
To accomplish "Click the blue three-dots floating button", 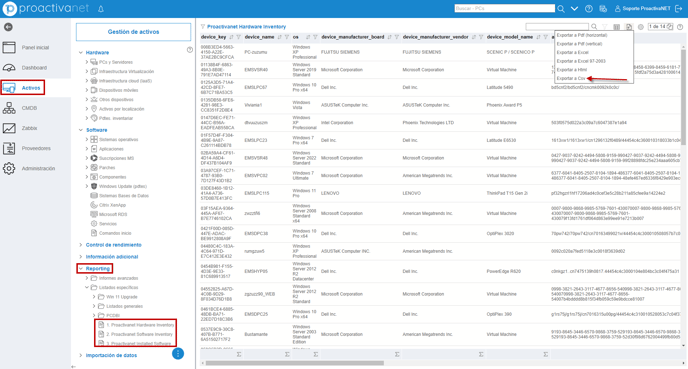I will click(x=178, y=354).
